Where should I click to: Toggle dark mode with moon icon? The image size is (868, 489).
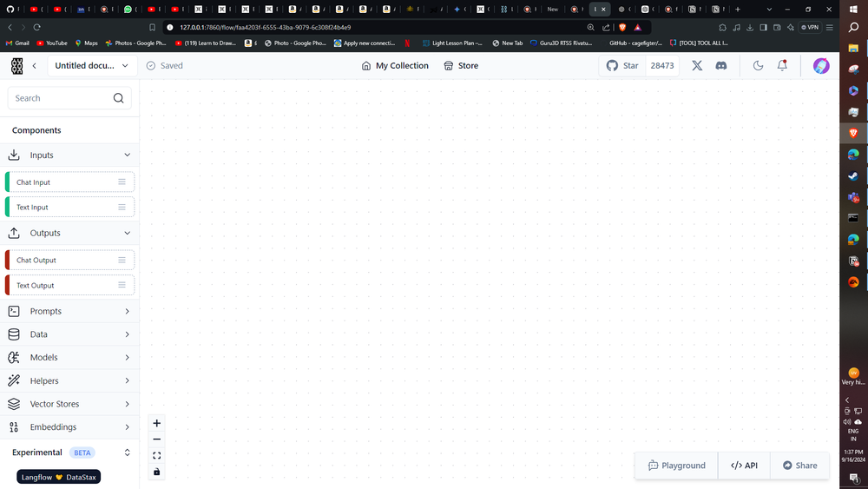(x=758, y=66)
